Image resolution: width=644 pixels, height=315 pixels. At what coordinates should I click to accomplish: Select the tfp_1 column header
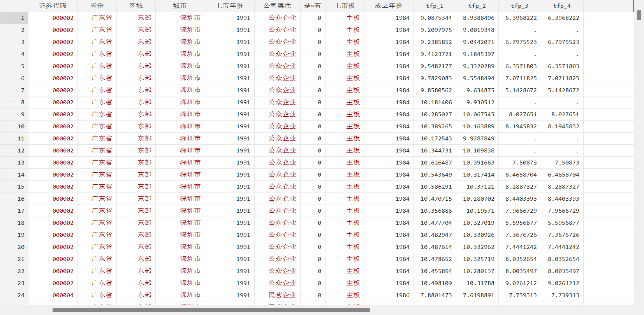click(x=435, y=6)
